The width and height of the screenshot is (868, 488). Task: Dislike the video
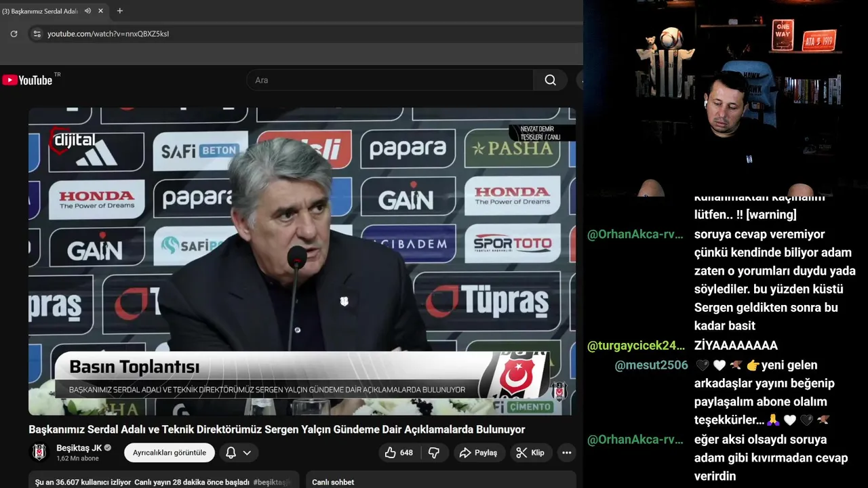pyautogui.click(x=434, y=453)
